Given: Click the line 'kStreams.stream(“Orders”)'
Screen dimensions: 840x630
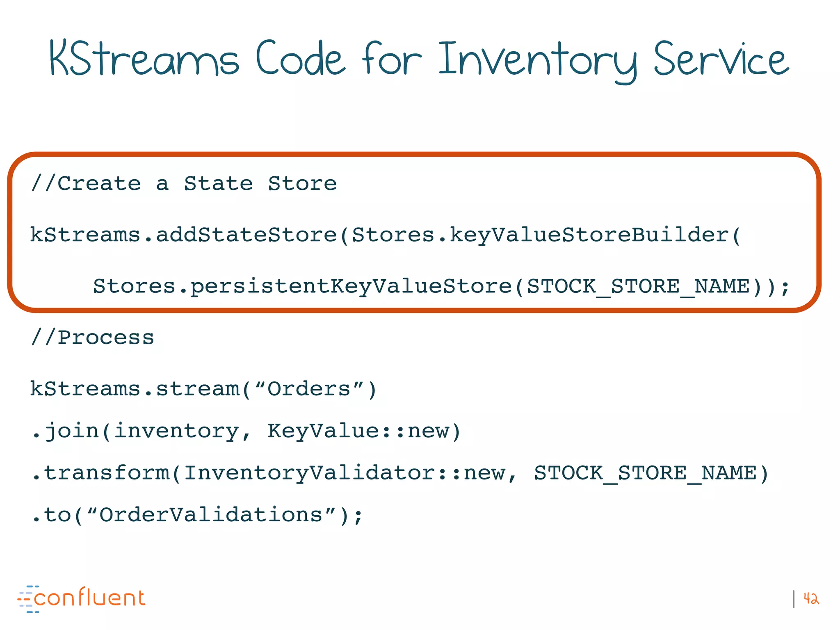Looking at the screenshot, I should point(203,389).
